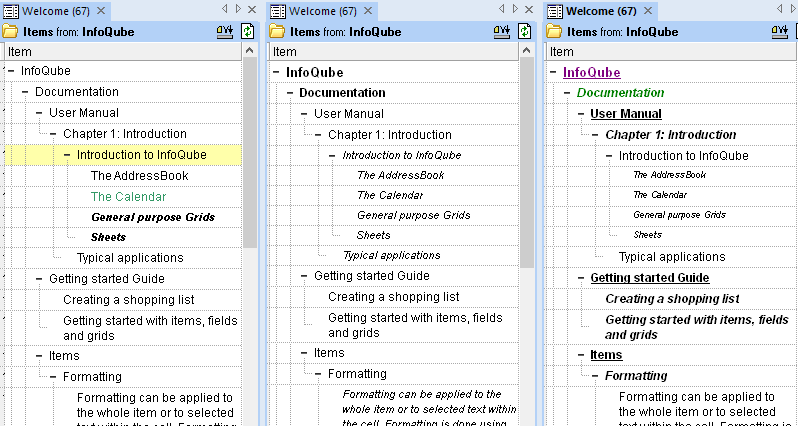Close the middle panel's Welcome (67) tab
This screenshot has height=426, width=798.
point(367,11)
